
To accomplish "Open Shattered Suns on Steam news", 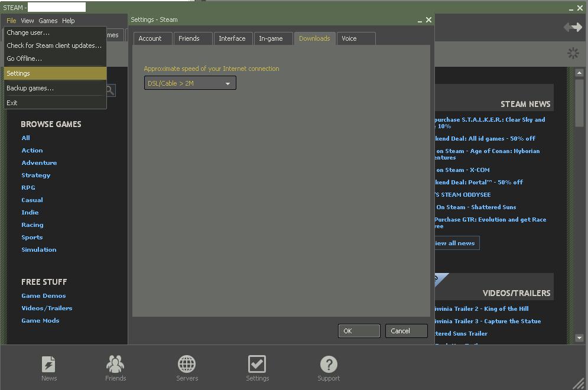I will [476, 207].
